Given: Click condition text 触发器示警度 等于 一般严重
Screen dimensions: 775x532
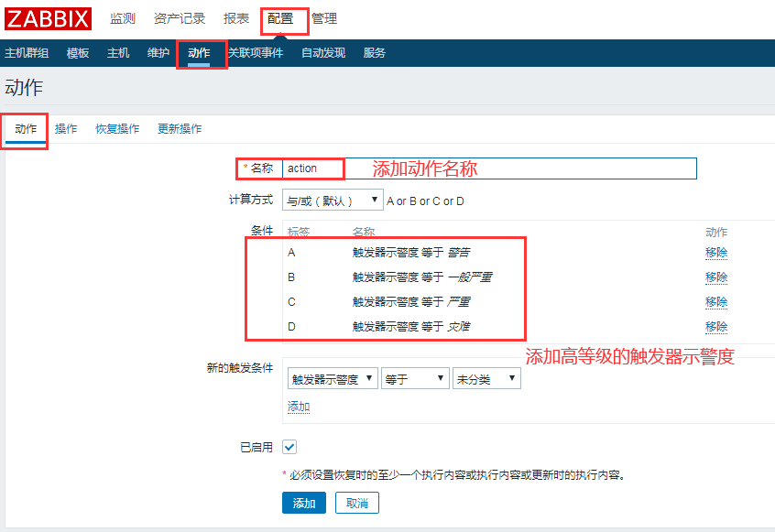Looking at the screenshot, I should (x=422, y=277).
